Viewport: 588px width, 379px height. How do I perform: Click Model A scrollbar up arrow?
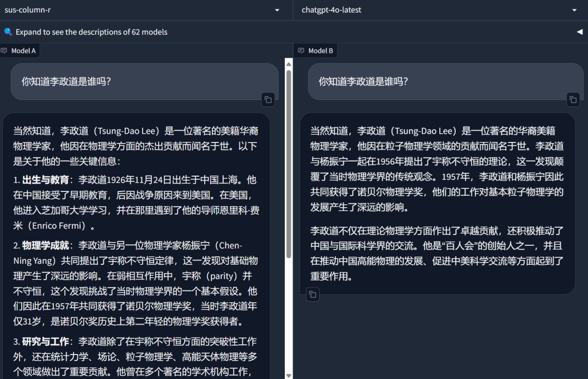pyautogui.click(x=289, y=64)
